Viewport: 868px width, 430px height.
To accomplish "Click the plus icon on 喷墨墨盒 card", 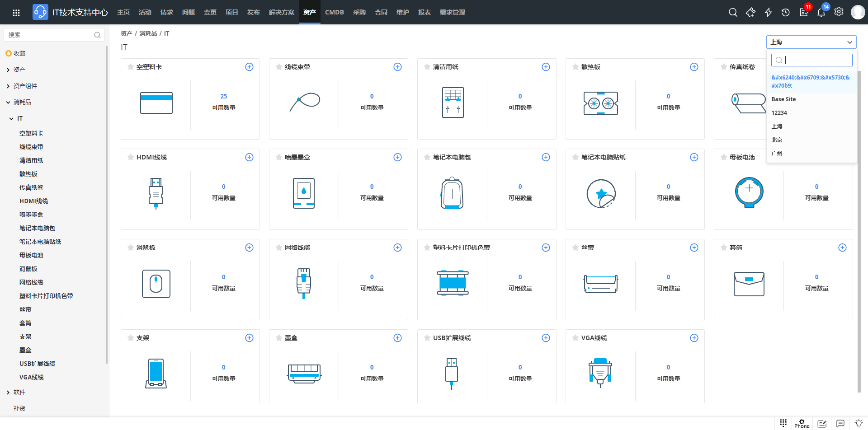I will (397, 157).
